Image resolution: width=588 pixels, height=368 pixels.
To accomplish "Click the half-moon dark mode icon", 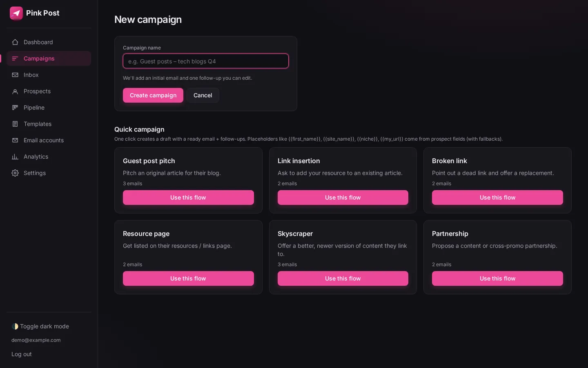I will [x=15, y=326].
